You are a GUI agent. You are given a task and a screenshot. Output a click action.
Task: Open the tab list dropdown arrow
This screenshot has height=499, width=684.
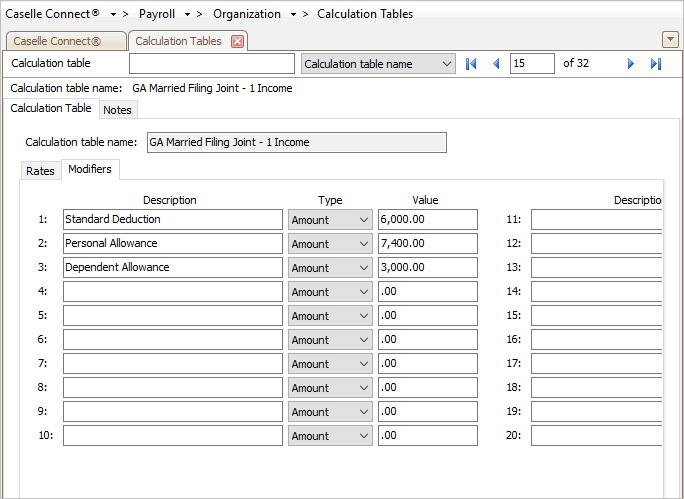click(x=670, y=40)
